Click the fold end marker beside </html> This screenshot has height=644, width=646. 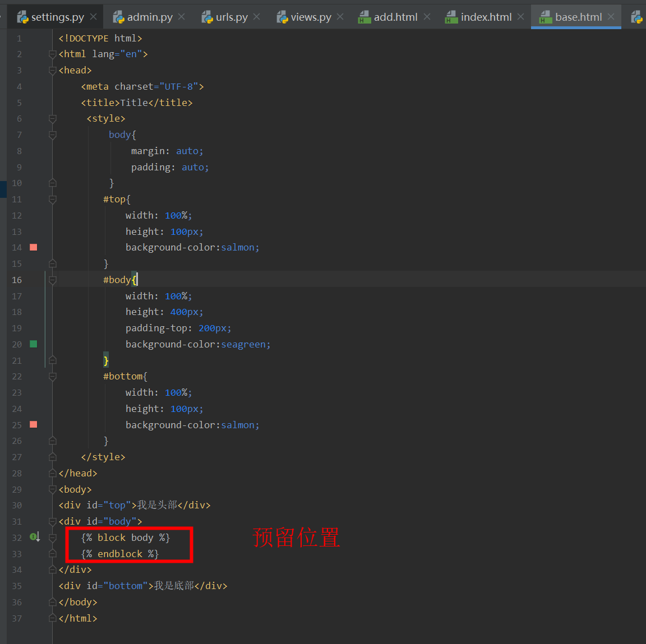pos(52,618)
